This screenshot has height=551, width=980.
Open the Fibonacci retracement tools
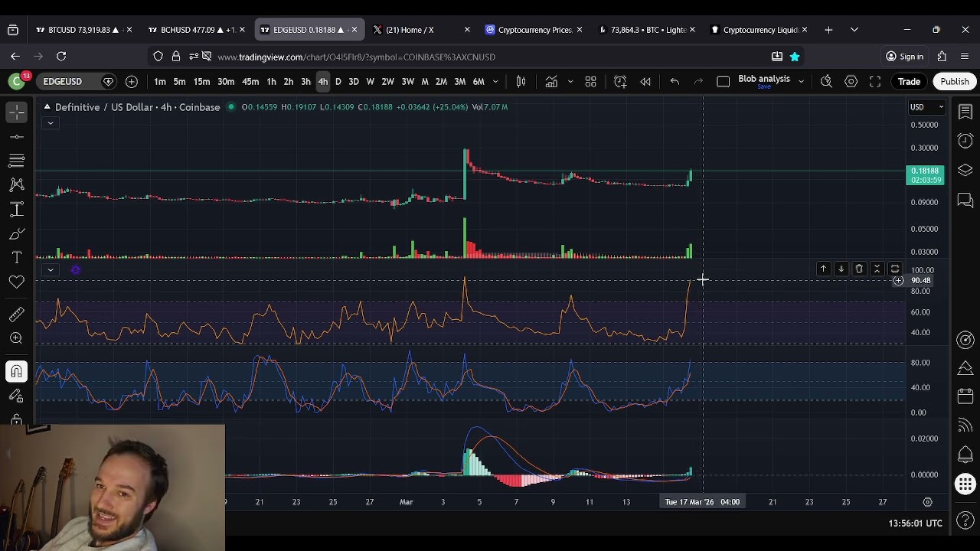16,161
